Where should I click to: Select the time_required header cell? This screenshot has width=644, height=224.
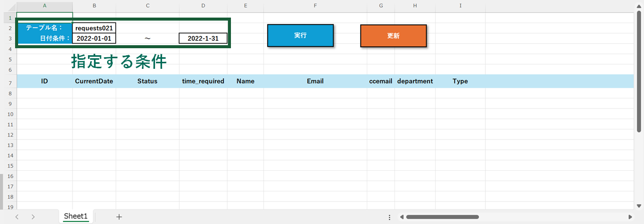(x=203, y=81)
